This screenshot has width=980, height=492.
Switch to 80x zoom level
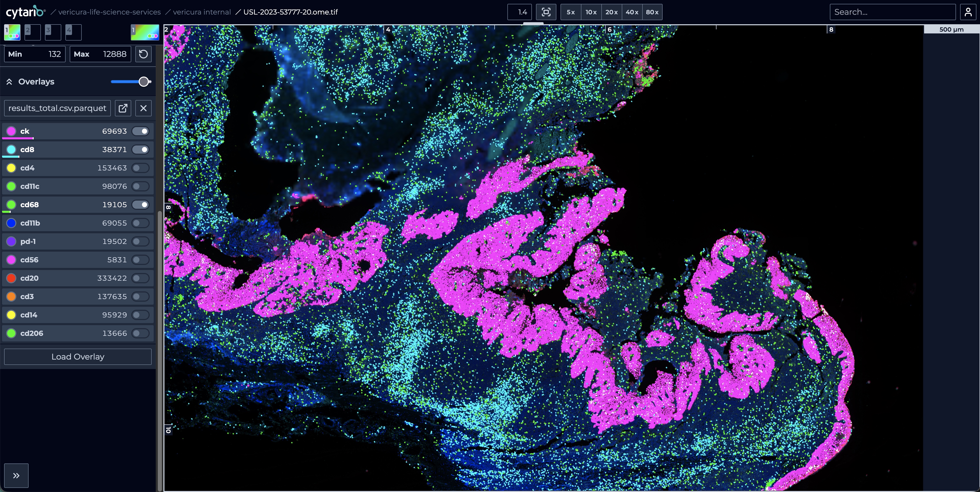(652, 12)
